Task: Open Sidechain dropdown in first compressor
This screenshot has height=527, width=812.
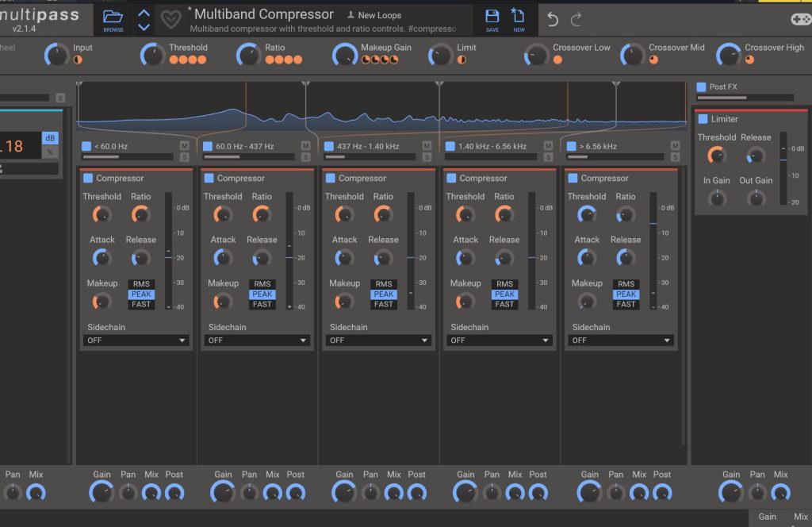Action: pos(136,340)
